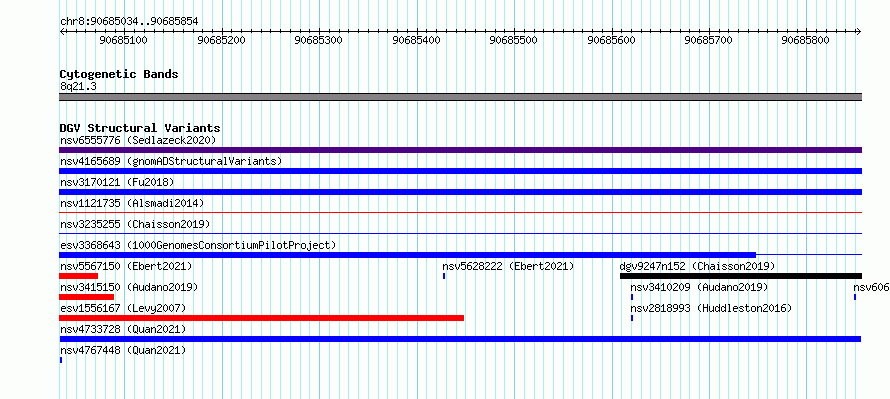Click small blue mark under nsv2818993
The width and height of the screenshot is (890, 399).
pos(632,318)
